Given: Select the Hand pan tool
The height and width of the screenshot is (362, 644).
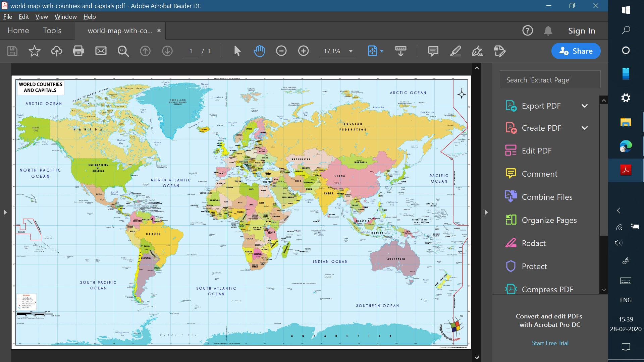Looking at the screenshot, I should (x=259, y=51).
